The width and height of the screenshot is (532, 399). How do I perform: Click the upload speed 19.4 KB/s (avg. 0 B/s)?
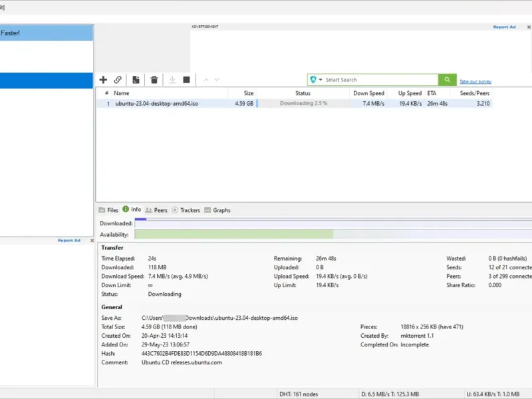pyautogui.click(x=342, y=276)
